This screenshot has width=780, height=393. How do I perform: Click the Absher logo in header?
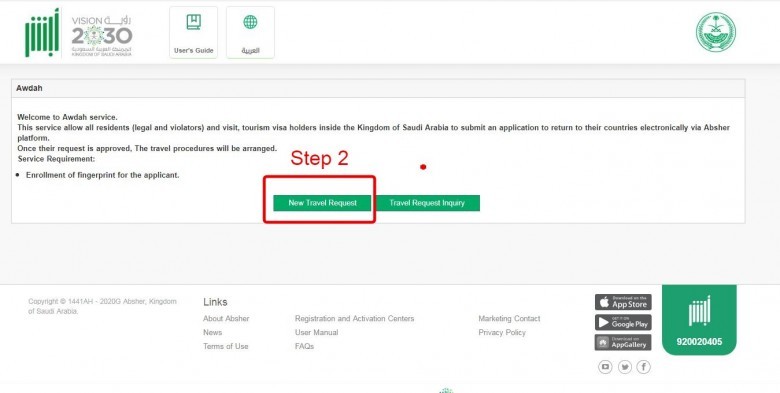(x=42, y=33)
